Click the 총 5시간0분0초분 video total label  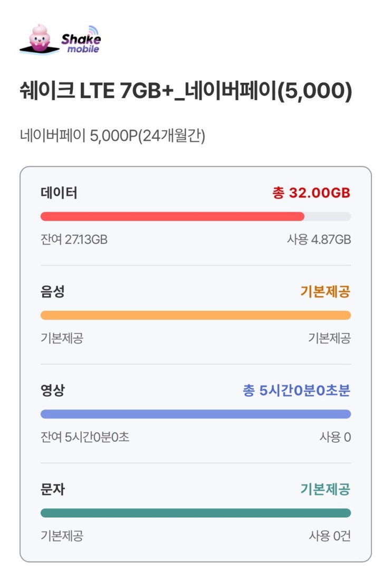[x=296, y=391]
